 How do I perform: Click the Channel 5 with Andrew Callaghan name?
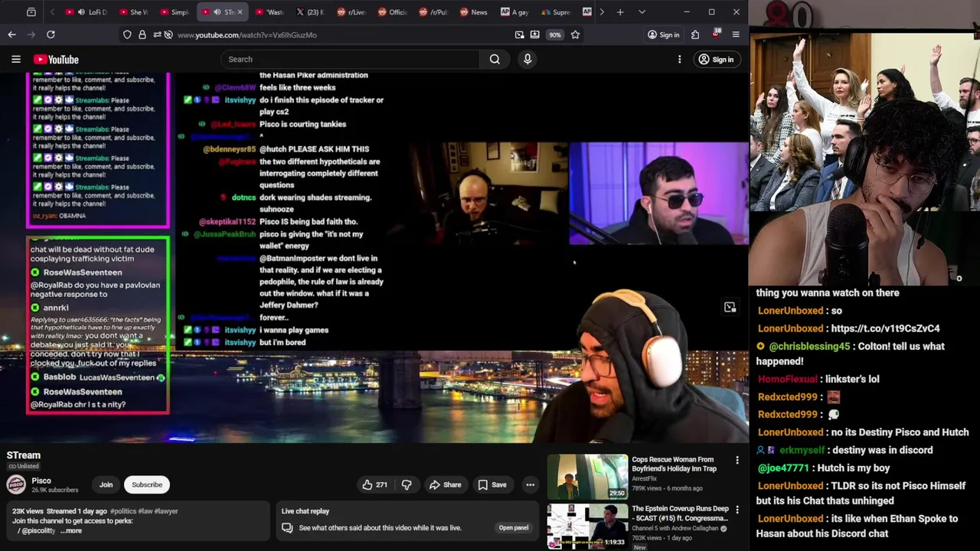pos(675,528)
